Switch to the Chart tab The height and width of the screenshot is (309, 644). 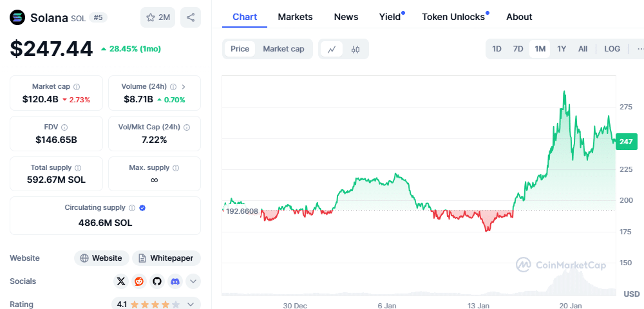pos(245,17)
